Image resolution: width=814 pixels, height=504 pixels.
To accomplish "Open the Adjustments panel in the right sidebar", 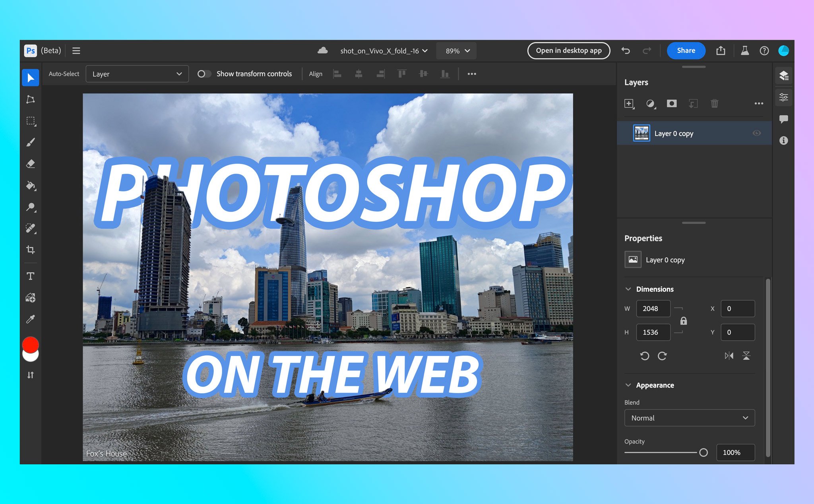I will click(783, 97).
